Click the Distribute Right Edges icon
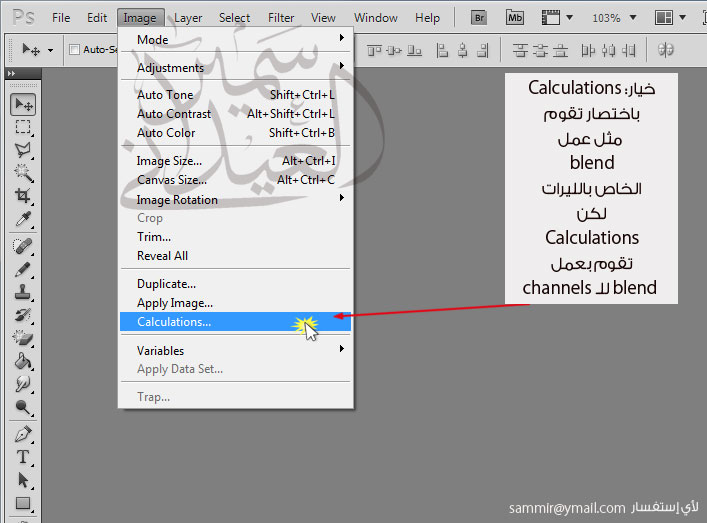The width and height of the screenshot is (707, 523). [629, 50]
